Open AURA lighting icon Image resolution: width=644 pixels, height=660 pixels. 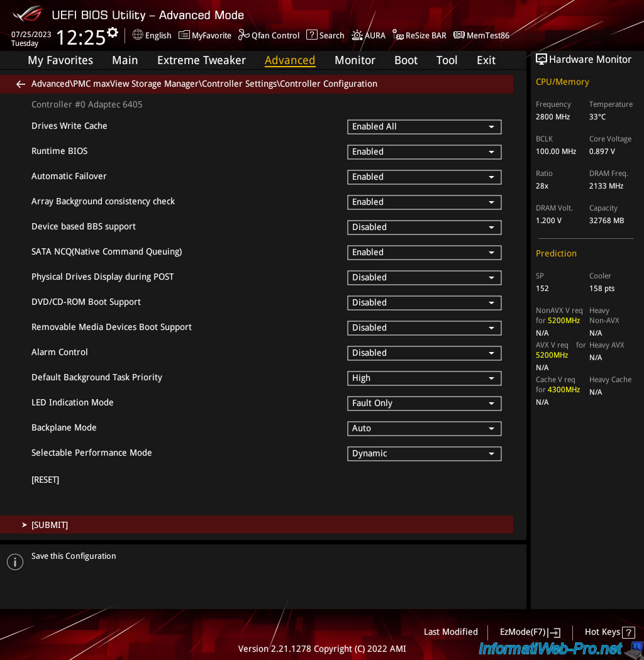coord(357,35)
